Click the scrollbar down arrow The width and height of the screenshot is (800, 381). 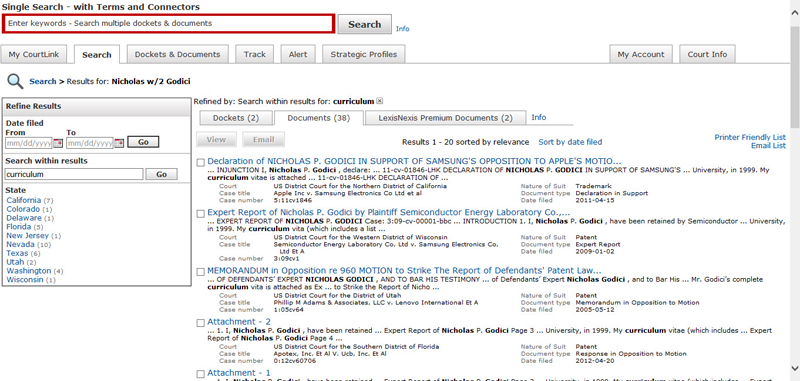coord(795,368)
